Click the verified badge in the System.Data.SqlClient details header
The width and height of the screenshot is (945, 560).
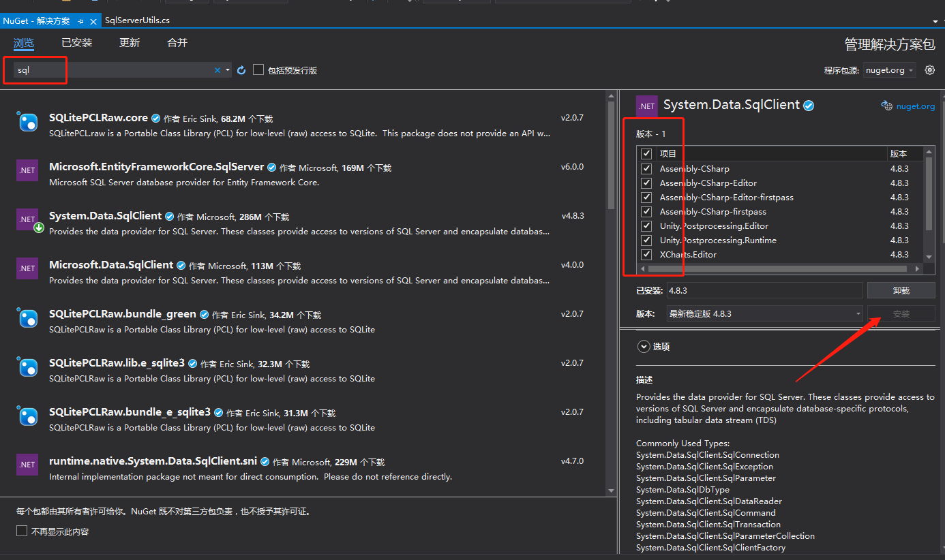(x=809, y=105)
